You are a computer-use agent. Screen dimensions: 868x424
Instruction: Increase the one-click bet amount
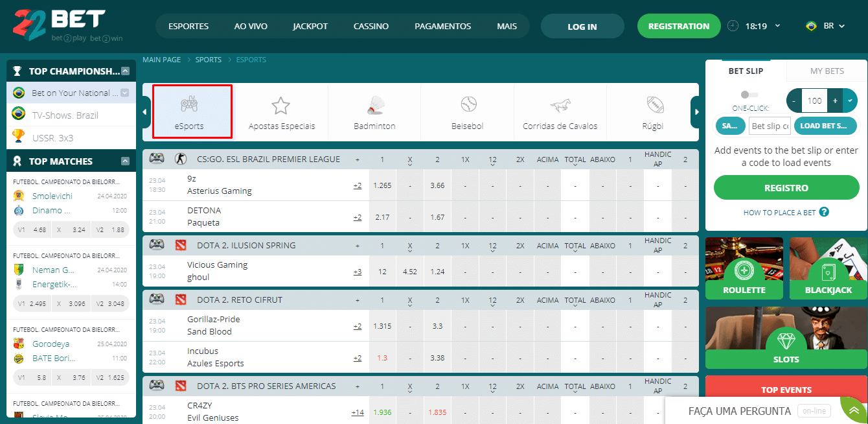pyautogui.click(x=836, y=100)
